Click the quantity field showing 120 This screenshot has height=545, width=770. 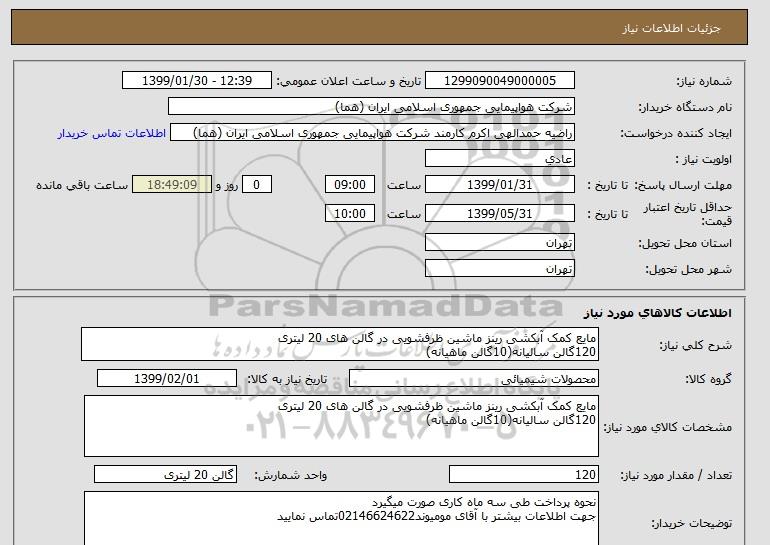point(523,475)
